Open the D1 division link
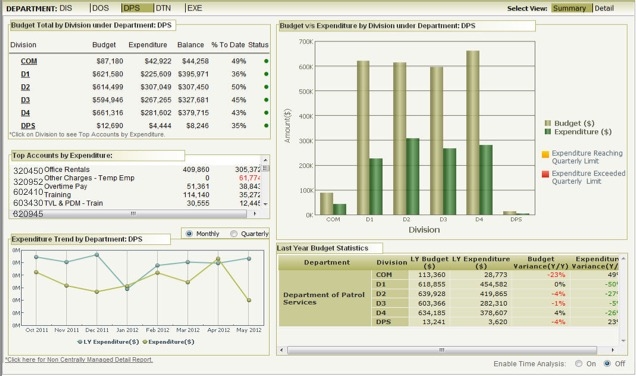Image resolution: width=636 pixels, height=376 pixels. pos(25,74)
